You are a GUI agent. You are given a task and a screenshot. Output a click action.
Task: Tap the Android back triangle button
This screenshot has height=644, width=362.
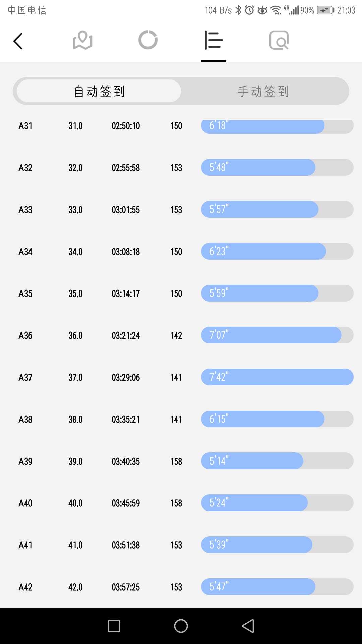click(x=248, y=626)
